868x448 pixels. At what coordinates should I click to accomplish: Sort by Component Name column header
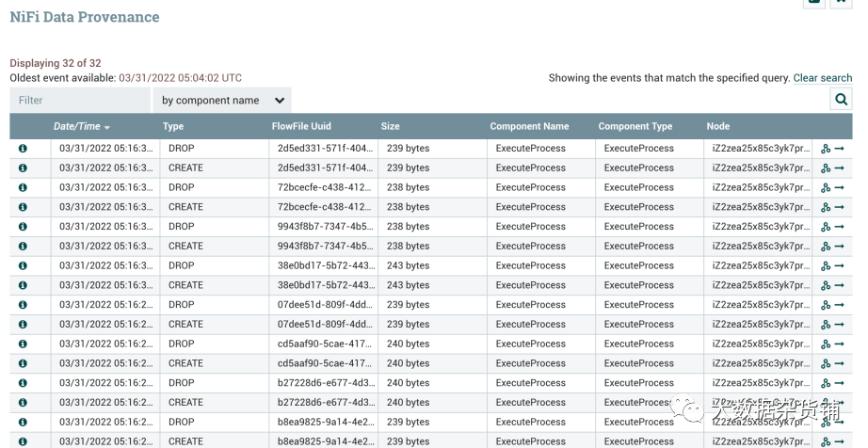click(529, 126)
